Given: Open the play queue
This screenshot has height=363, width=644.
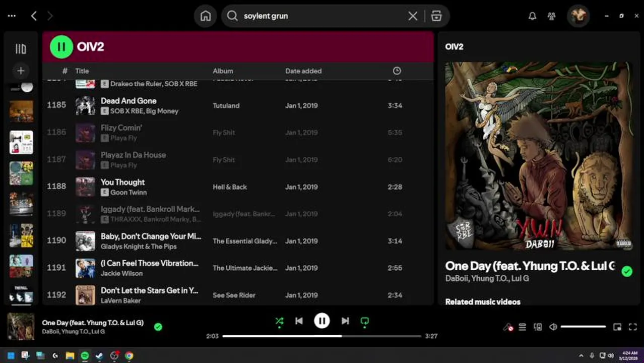Looking at the screenshot, I should pos(523,327).
